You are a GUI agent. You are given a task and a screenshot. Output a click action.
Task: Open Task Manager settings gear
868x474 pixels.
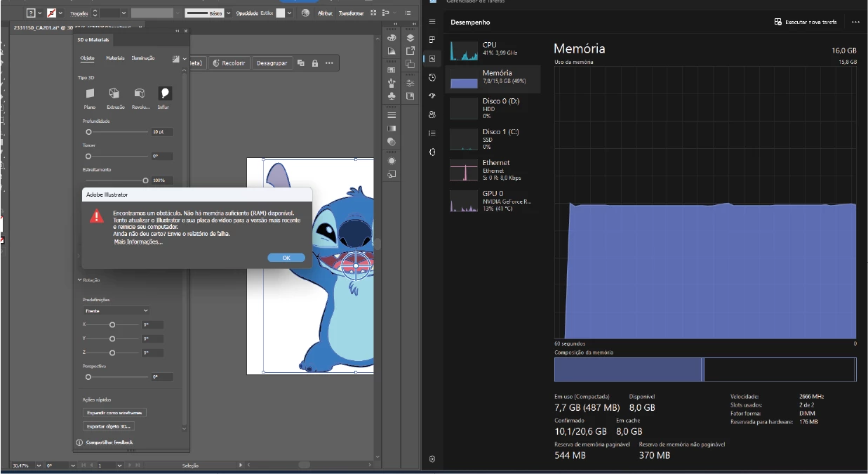point(432,459)
